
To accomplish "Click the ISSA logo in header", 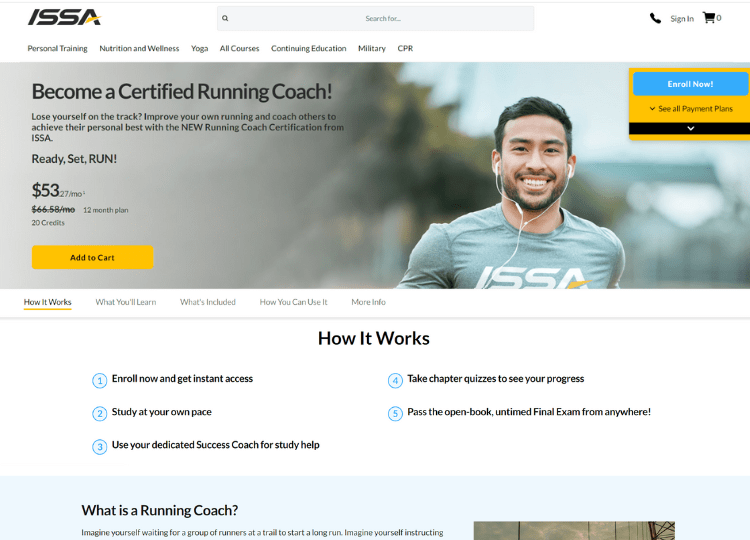I will [x=64, y=18].
